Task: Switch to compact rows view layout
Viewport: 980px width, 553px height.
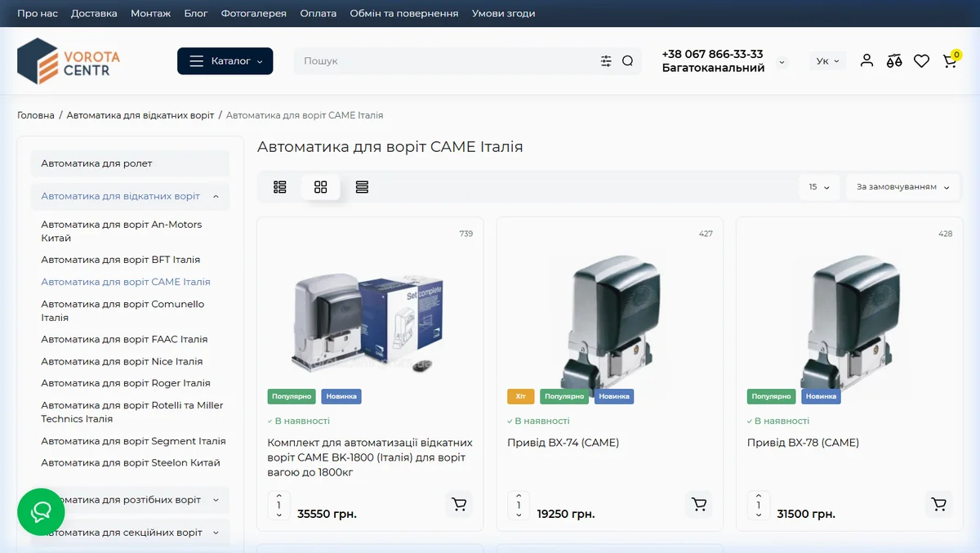Action: pyautogui.click(x=362, y=187)
